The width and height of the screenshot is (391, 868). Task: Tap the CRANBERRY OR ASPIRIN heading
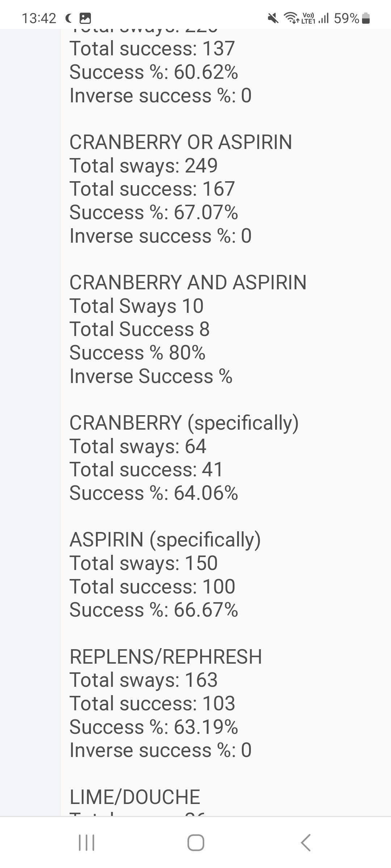tap(181, 142)
